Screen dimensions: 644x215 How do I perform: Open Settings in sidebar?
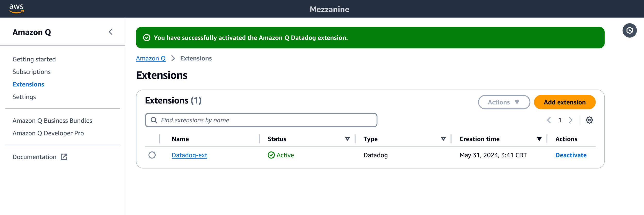(x=24, y=97)
